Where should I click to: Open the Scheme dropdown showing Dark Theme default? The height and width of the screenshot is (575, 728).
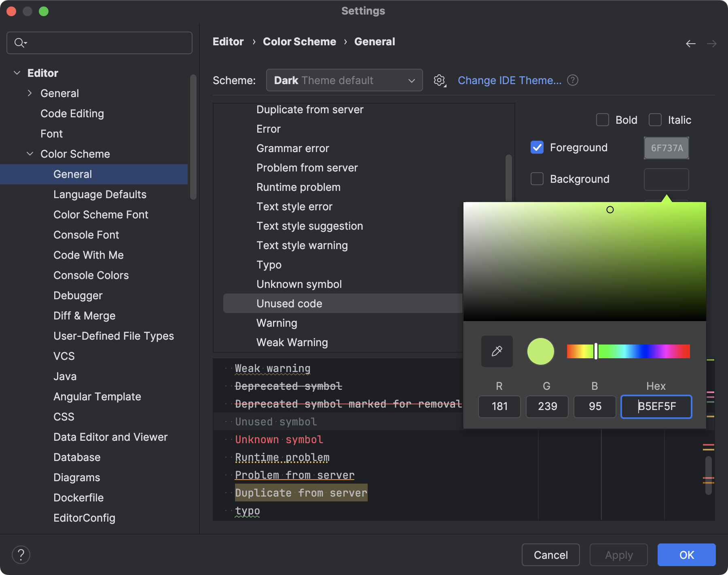[344, 80]
